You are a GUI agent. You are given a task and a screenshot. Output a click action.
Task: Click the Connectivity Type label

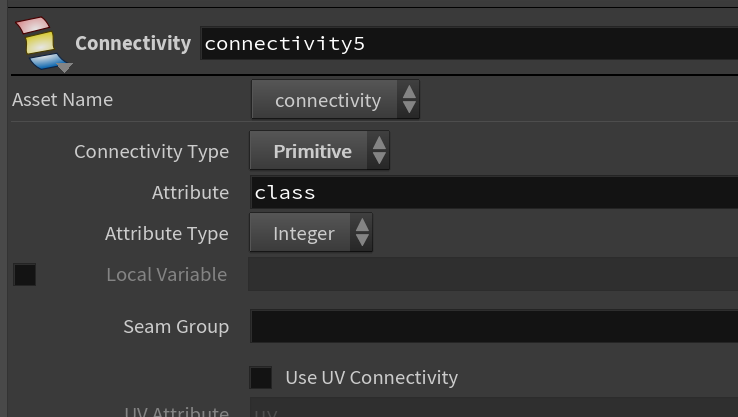[x=152, y=152]
